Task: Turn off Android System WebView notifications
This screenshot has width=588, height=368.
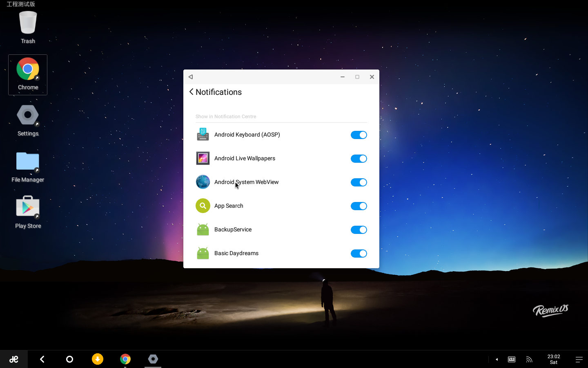Action: tap(359, 182)
